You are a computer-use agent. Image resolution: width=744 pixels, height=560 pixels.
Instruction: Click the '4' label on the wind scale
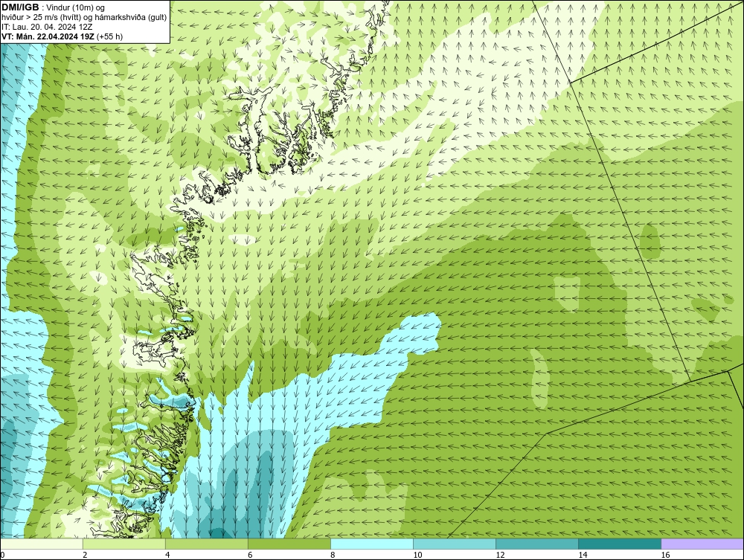[x=167, y=555]
